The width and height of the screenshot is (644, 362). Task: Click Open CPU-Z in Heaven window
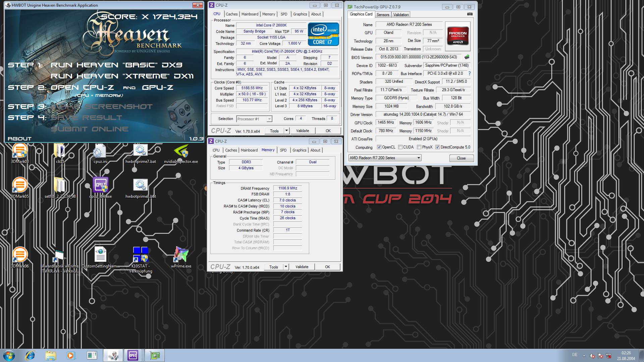[x=82, y=87]
